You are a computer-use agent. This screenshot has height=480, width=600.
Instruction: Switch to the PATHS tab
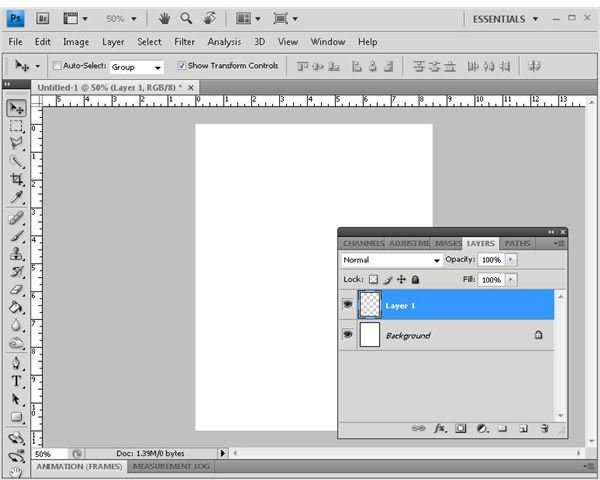pyautogui.click(x=517, y=243)
